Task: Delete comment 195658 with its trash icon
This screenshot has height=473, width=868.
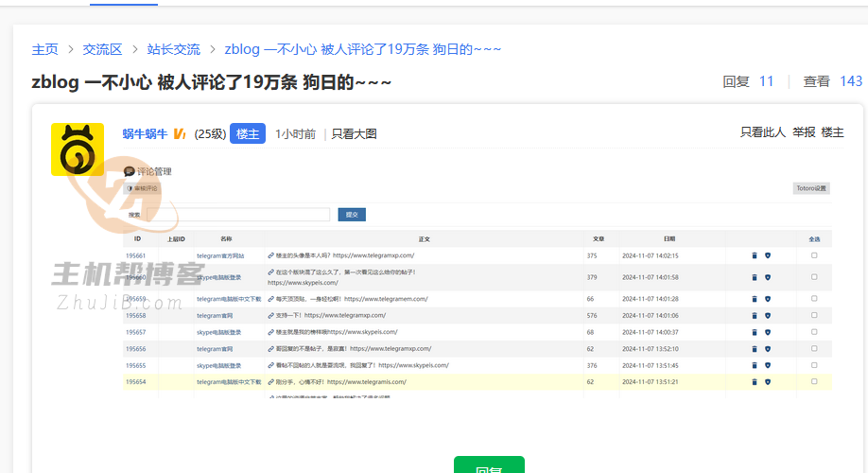Action: pyautogui.click(x=754, y=316)
